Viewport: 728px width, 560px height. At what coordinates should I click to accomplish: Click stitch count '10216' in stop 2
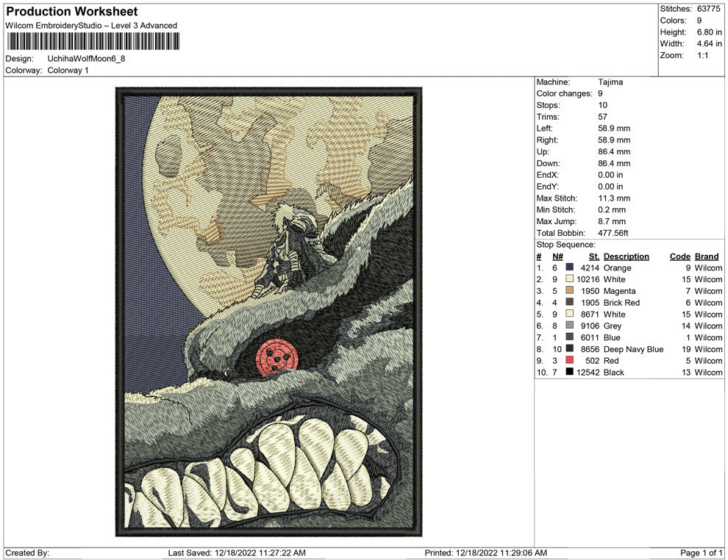pos(588,279)
